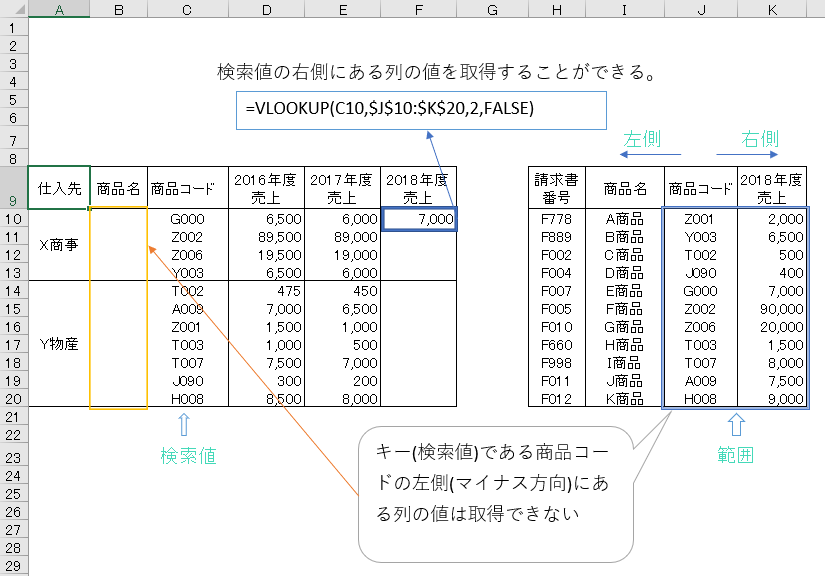Click 2018 sales value 9,000
This screenshot has height=576, width=825.
pyautogui.click(x=772, y=399)
